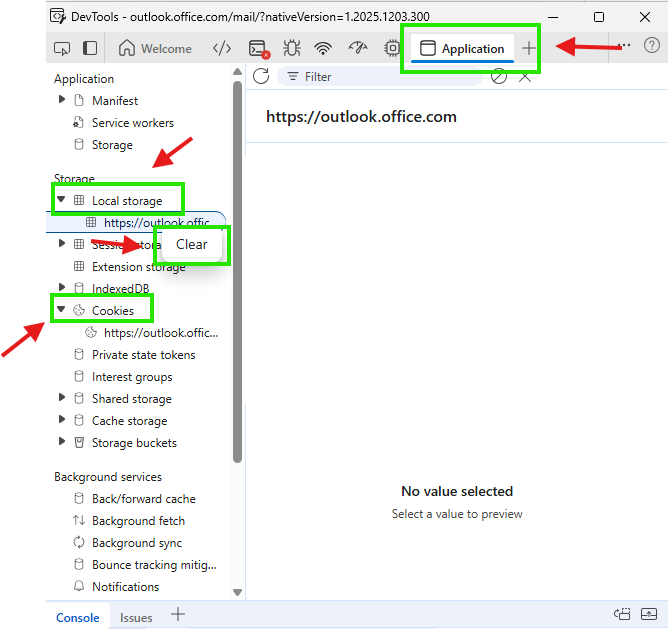Open the Memory chip icon
Image resolution: width=669 pixels, height=632 pixels.
tap(392, 48)
